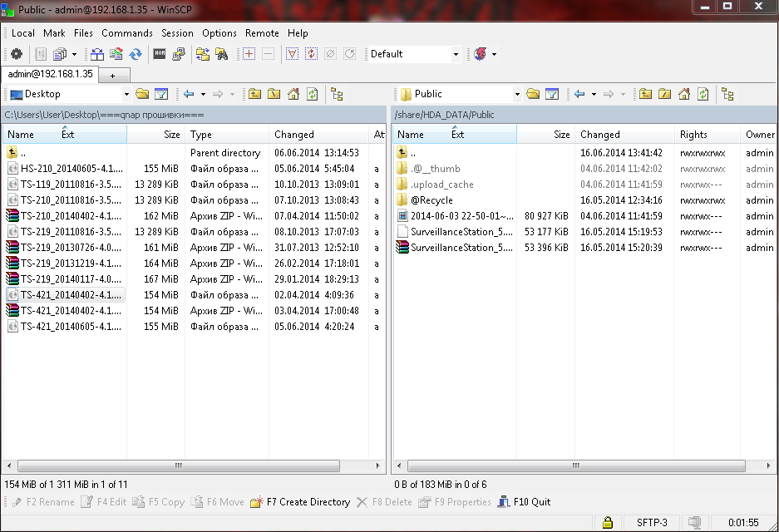Expand the queue options dropdown arrow

click(x=74, y=54)
